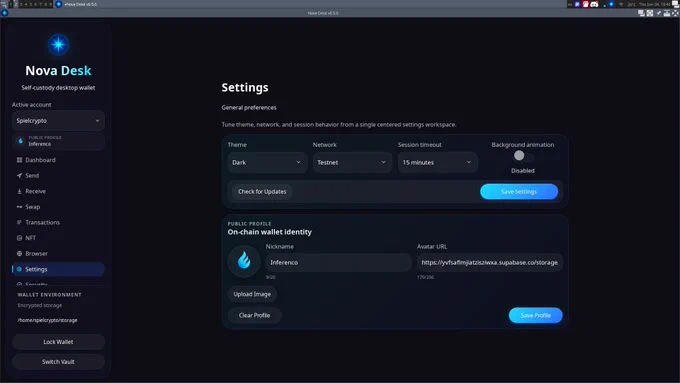Open the Browser section in sidebar
This screenshot has height=383, width=680.
(x=58, y=254)
